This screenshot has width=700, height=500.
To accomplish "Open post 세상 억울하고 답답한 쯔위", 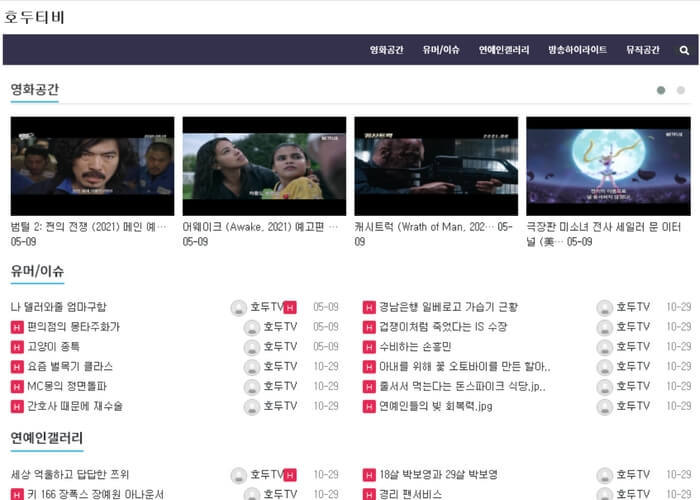I will pos(70,474).
